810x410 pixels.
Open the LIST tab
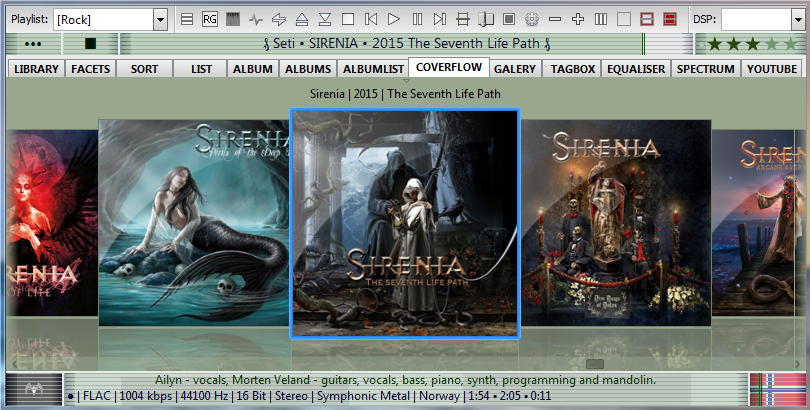click(201, 69)
